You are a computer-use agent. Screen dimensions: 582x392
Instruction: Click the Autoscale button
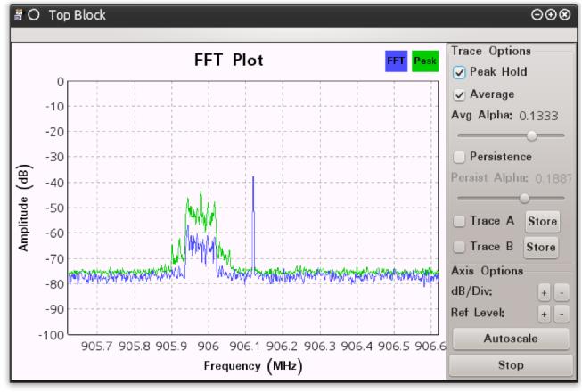511,339
